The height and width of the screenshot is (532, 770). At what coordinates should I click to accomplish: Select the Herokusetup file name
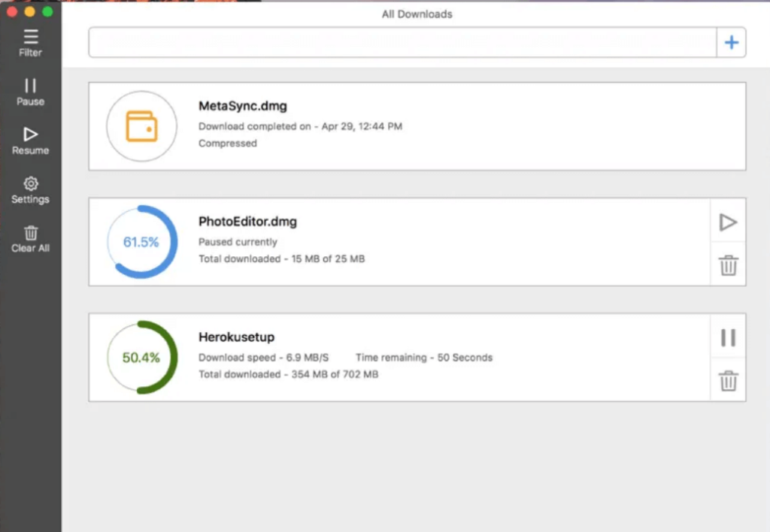click(236, 337)
